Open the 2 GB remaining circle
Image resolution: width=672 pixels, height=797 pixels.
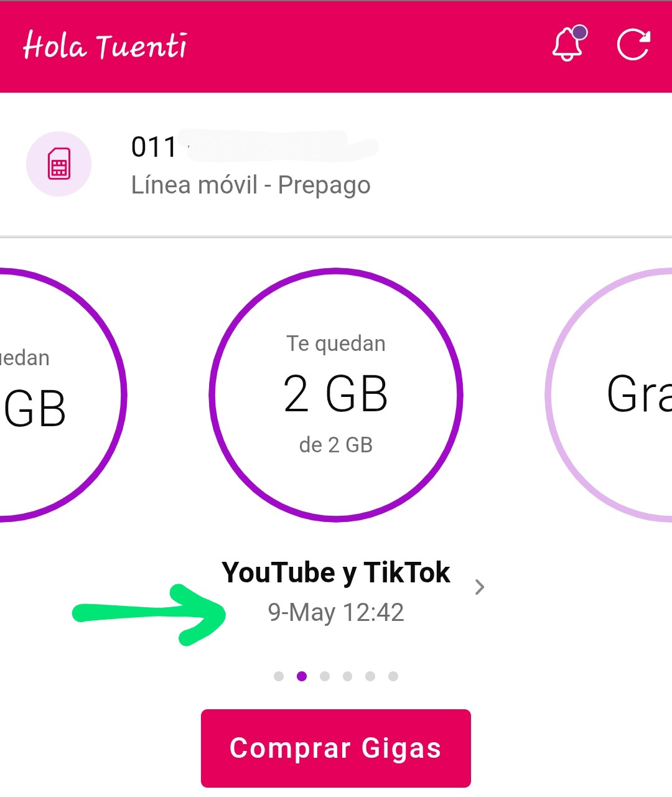click(x=336, y=395)
